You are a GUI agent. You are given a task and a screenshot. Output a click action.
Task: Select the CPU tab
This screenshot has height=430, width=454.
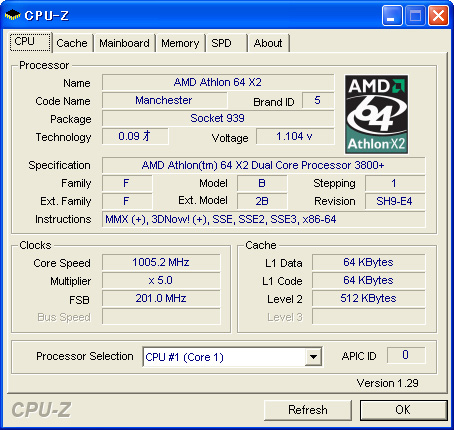point(31,42)
